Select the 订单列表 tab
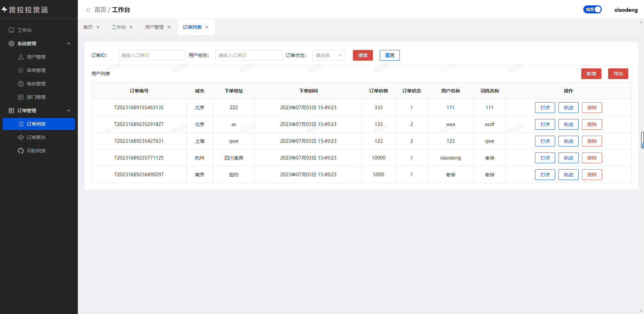Viewport: 644px width, 314px height. point(192,27)
